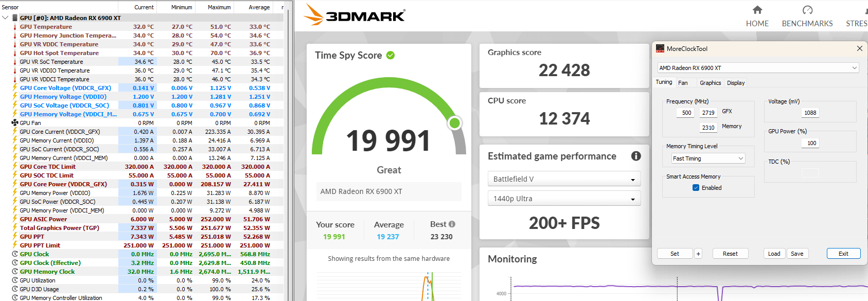
Task: Click the Save button in MoreClockTool
Action: coord(797,254)
